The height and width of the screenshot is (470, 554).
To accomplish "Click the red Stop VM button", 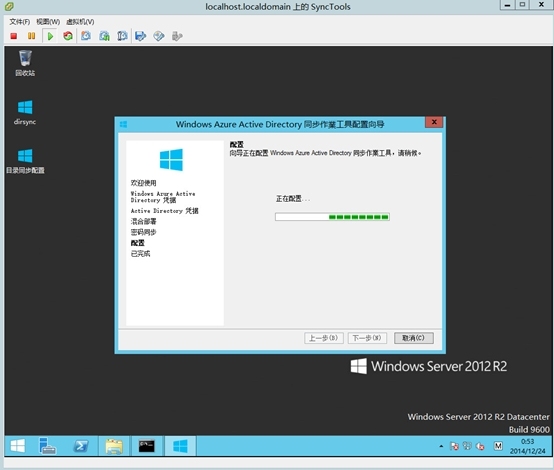I will [14, 36].
